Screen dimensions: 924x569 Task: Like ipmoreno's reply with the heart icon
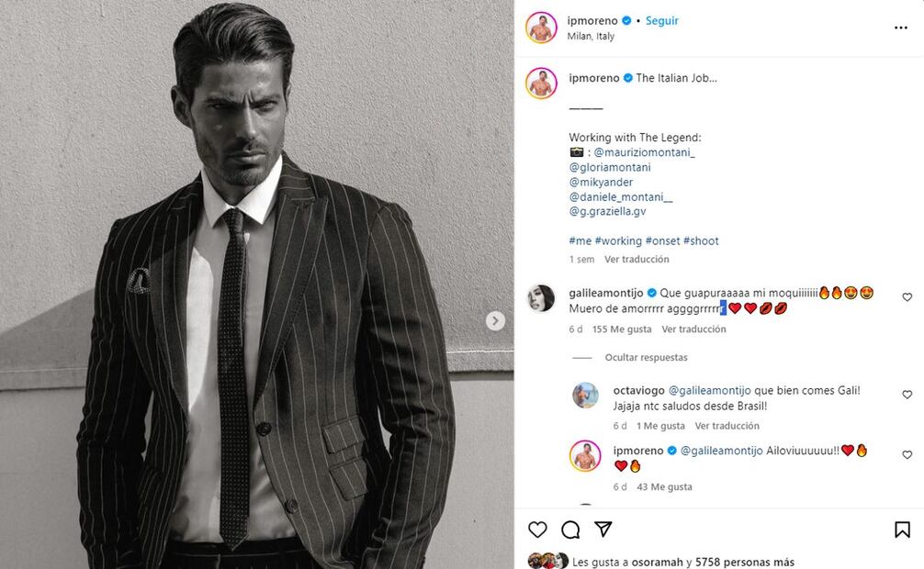(907, 456)
